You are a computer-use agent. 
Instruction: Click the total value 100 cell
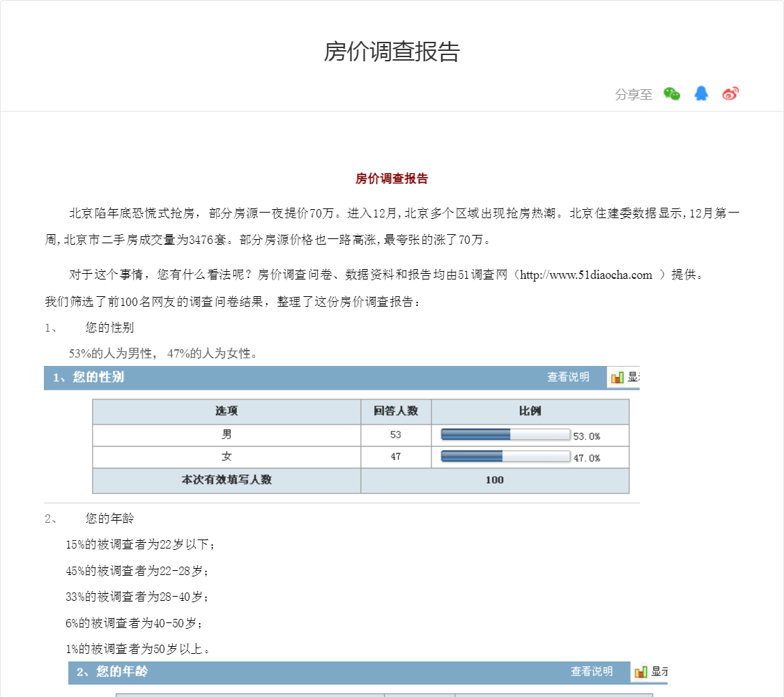point(495,480)
